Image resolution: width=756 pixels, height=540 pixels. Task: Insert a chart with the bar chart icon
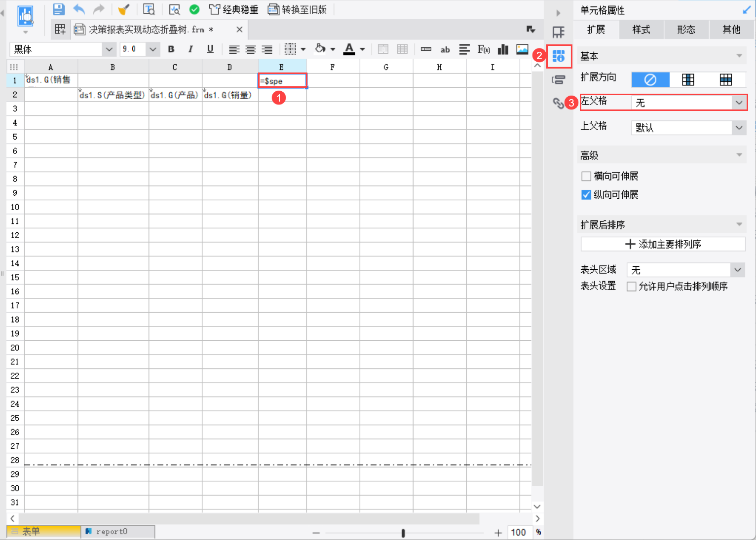503,49
